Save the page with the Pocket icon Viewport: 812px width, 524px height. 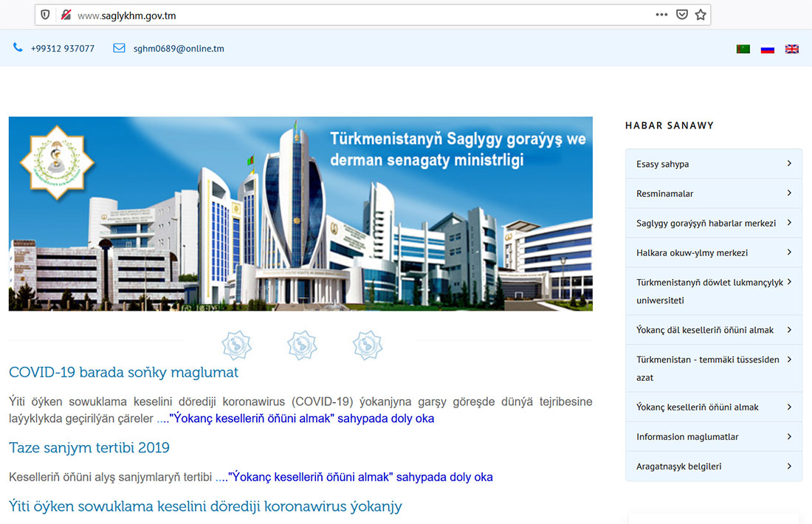coord(681,14)
